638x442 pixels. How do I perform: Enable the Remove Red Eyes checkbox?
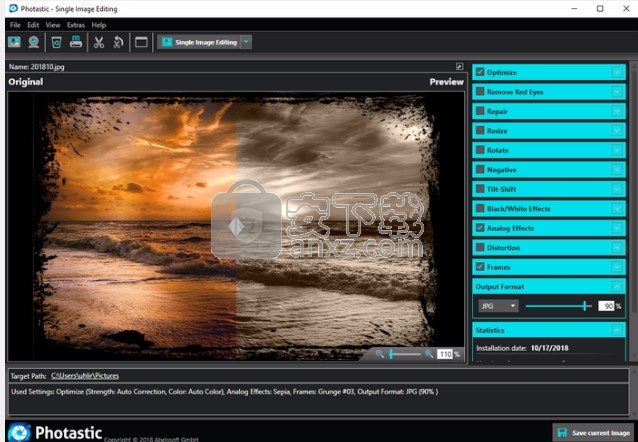[480, 92]
